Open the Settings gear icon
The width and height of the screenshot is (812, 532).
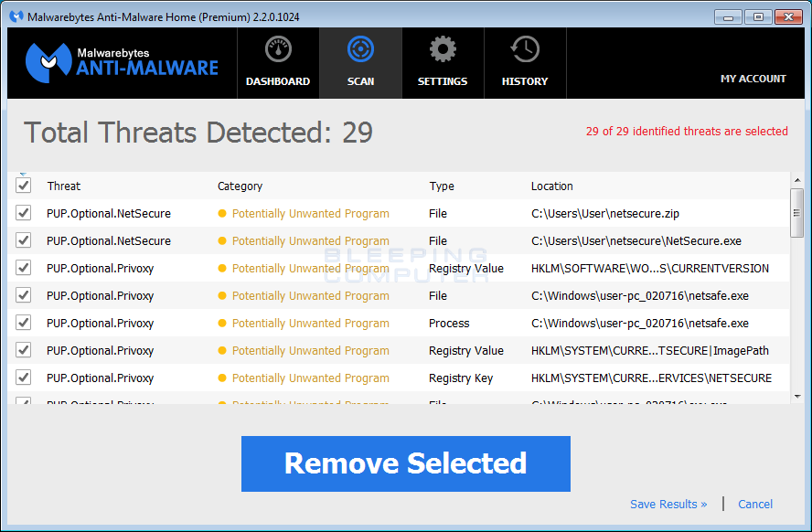point(443,49)
